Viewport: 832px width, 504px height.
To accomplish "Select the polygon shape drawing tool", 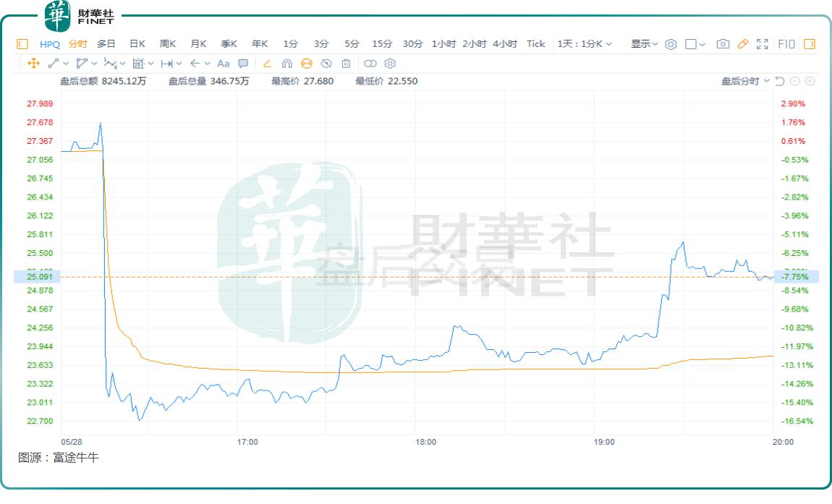I will (81, 64).
